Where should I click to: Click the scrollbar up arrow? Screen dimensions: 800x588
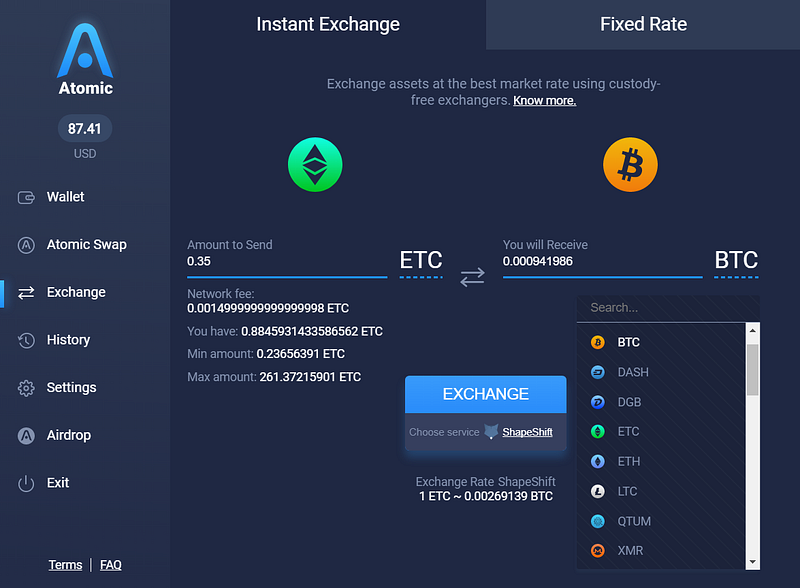coord(753,331)
